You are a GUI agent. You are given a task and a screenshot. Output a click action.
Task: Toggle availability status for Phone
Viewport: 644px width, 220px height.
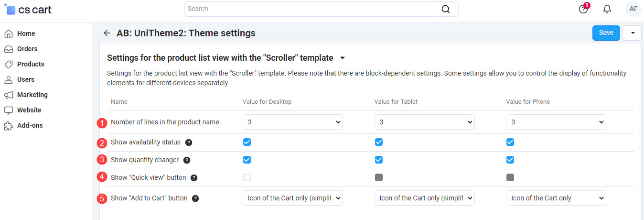coord(510,142)
